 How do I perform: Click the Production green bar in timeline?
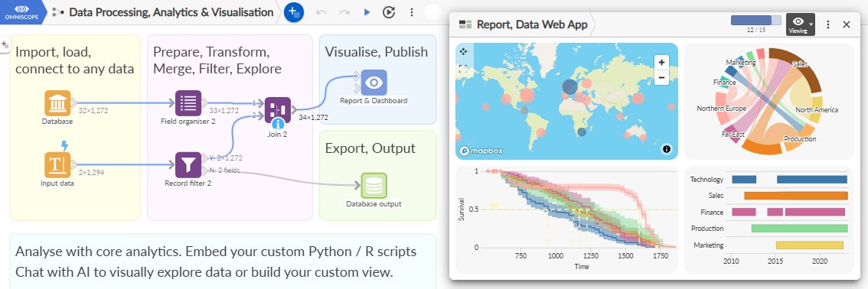[x=799, y=228]
